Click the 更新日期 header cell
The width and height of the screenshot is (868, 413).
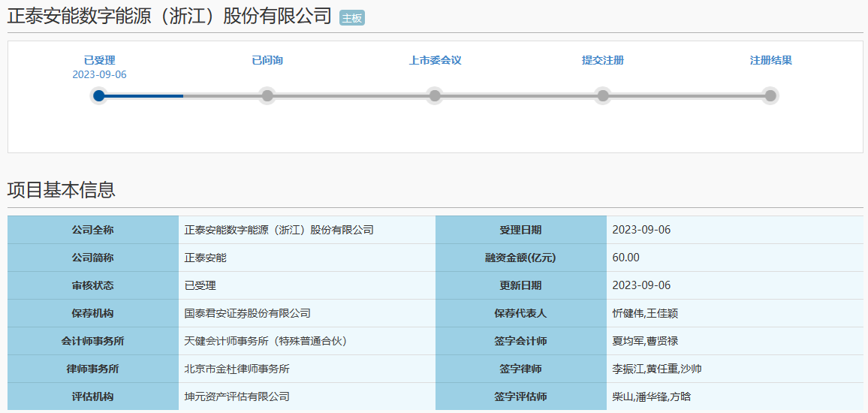click(521, 285)
